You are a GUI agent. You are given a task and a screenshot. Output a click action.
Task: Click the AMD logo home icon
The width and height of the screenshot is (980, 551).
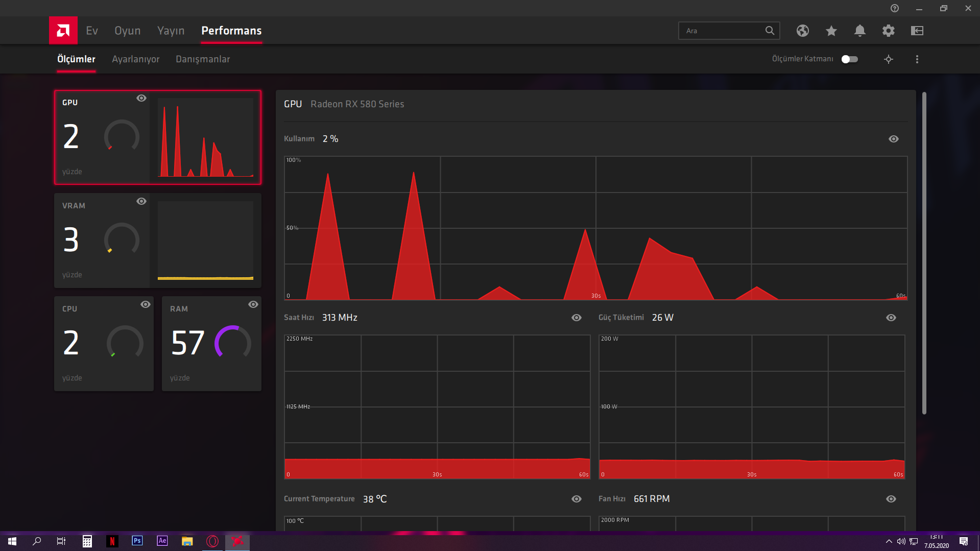[x=63, y=31]
